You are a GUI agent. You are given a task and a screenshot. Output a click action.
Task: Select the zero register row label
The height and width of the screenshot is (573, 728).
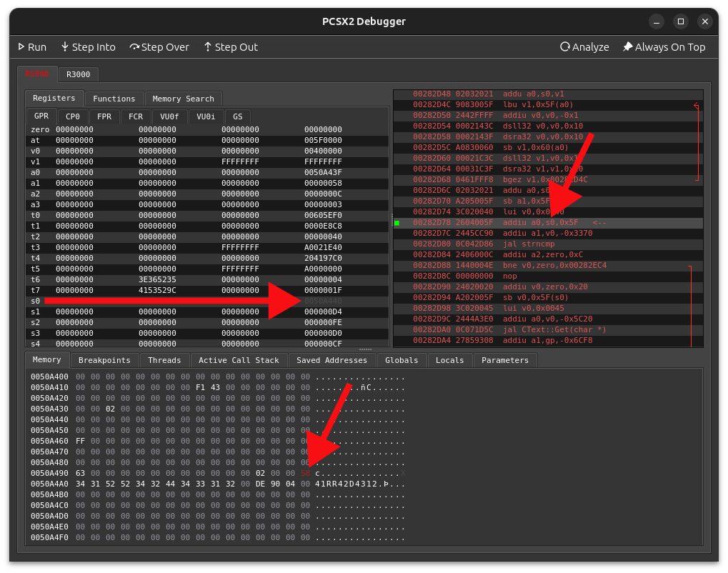[x=40, y=129]
